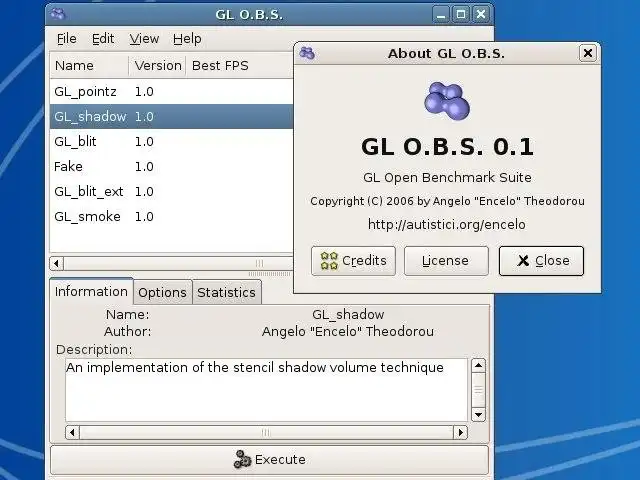Click inside the description text area
This screenshot has height=480, width=640.
tap(267, 390)
